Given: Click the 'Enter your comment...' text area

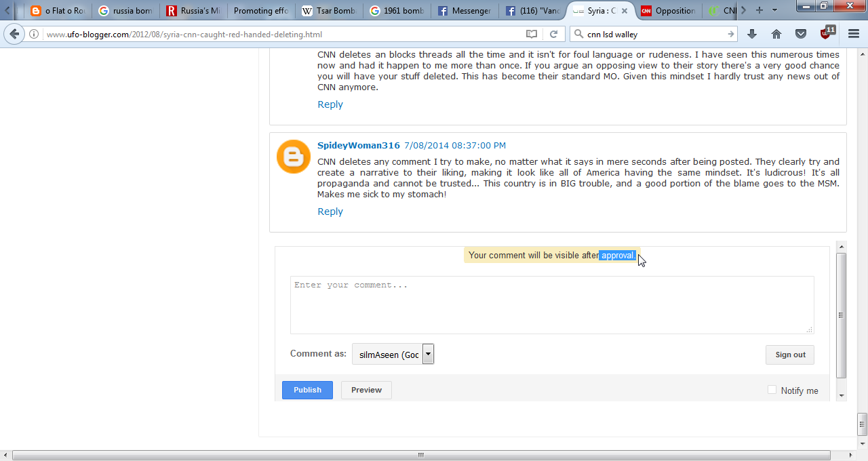Looking at the screenshot, I should click(x=552, y=305).
